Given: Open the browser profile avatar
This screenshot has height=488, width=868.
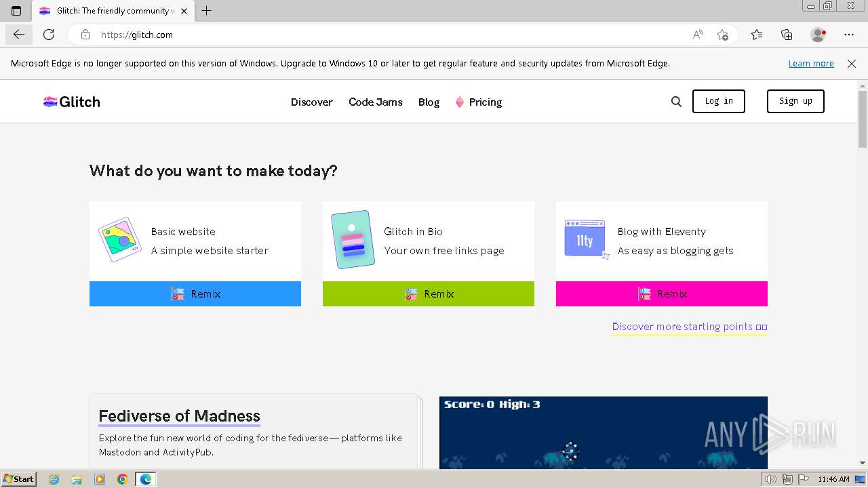Looking at the screenshot, I should click(x=818, y=35).
